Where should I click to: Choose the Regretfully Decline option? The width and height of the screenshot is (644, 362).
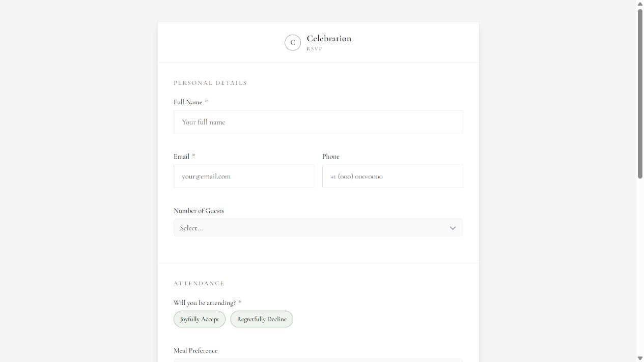(x=262, y=319)
